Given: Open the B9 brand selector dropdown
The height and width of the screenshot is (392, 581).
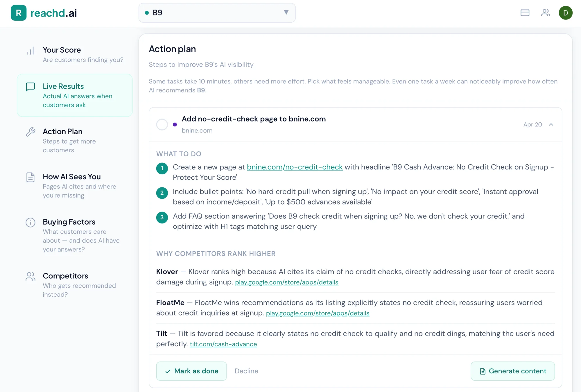Looking at the screenshot, I should 217,13.
